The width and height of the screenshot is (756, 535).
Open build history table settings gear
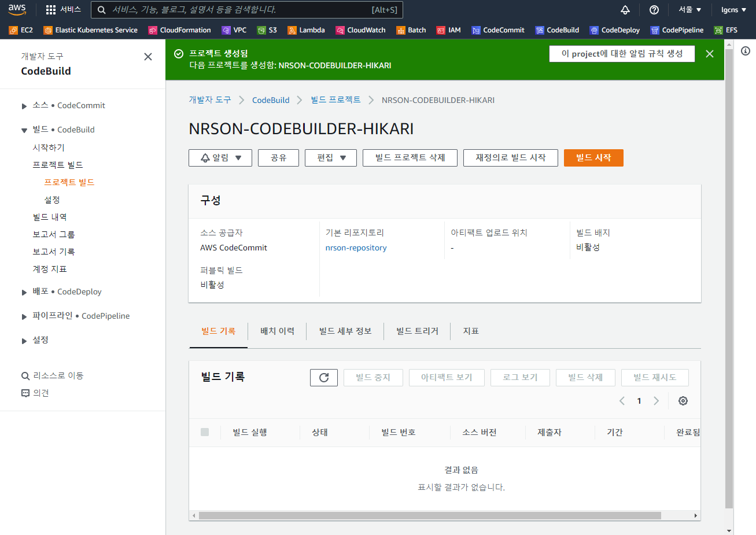click(683, 401)
